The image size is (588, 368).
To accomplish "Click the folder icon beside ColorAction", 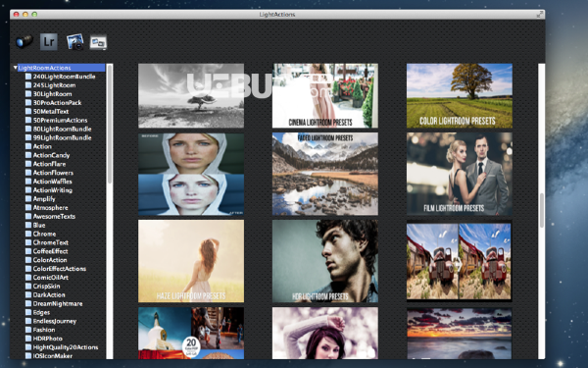I will (28, 260).
